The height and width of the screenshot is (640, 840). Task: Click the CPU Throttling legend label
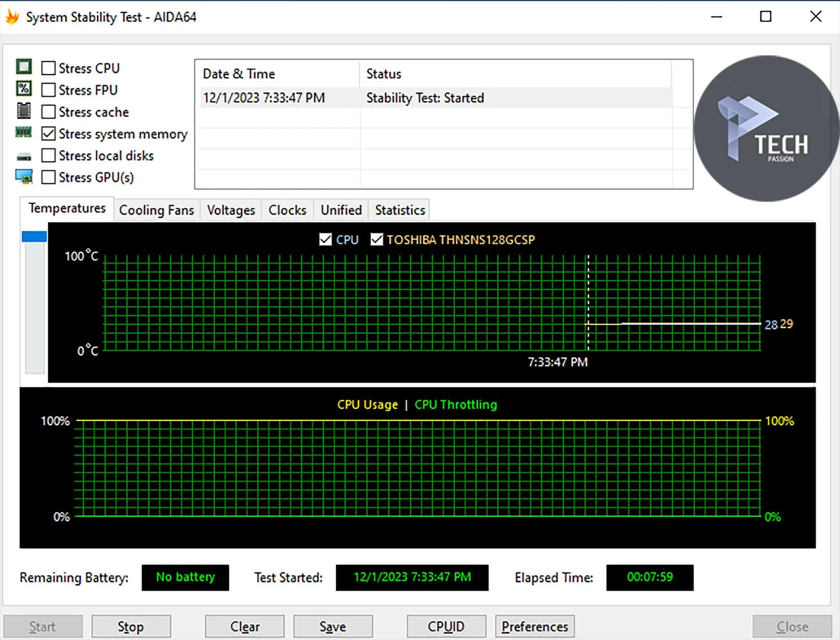tap(456, 405)
